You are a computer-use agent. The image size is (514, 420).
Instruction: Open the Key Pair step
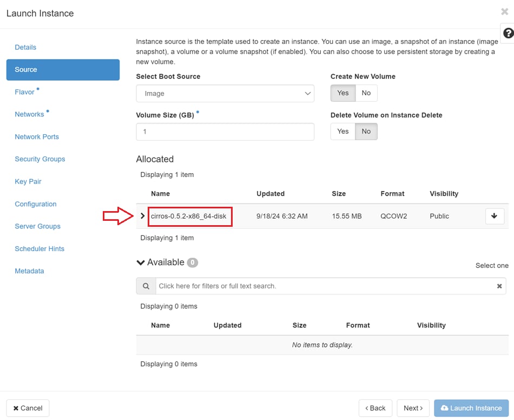tap(28, 181)
